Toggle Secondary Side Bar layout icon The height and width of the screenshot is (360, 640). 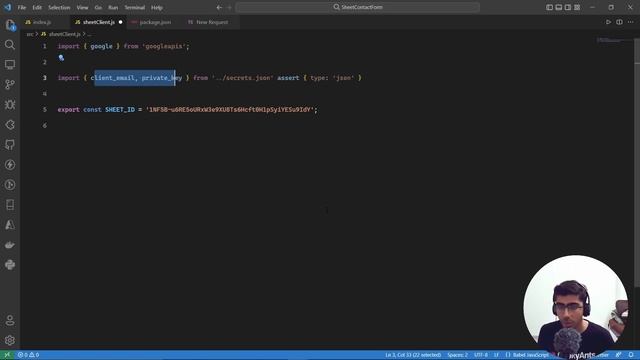[568, 7]
